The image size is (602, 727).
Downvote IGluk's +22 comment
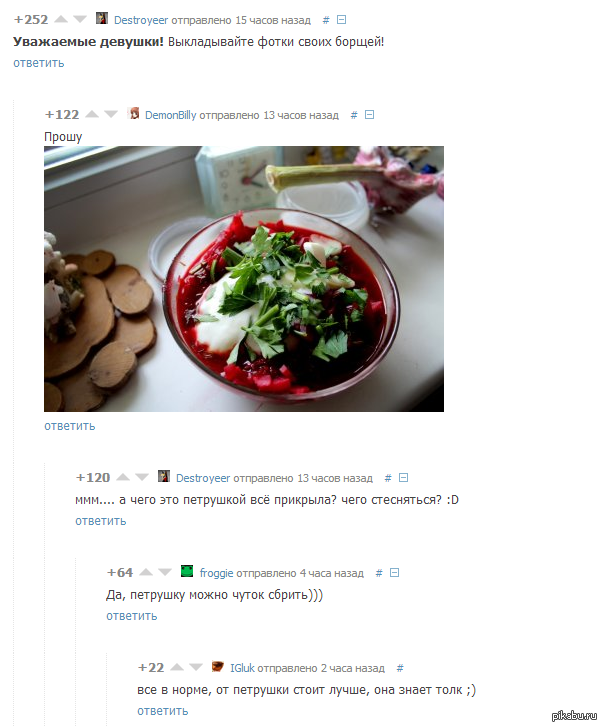tap(196, 668)
